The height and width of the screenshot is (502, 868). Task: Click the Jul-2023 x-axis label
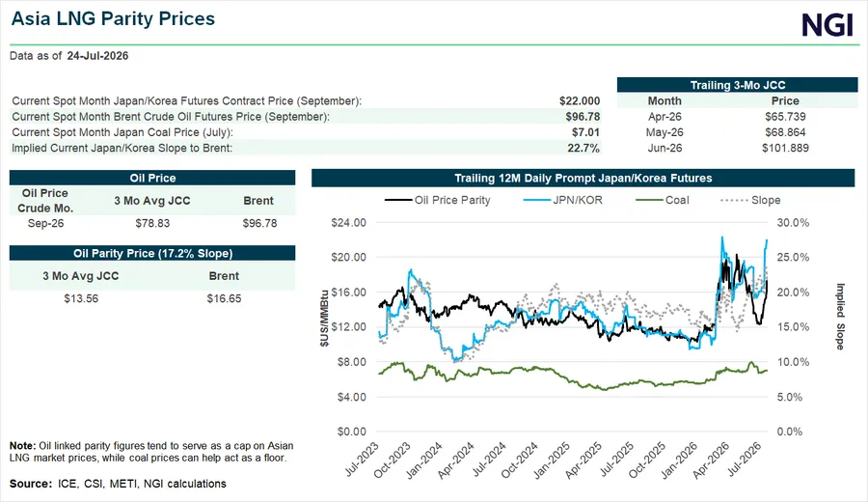(362, 460)
